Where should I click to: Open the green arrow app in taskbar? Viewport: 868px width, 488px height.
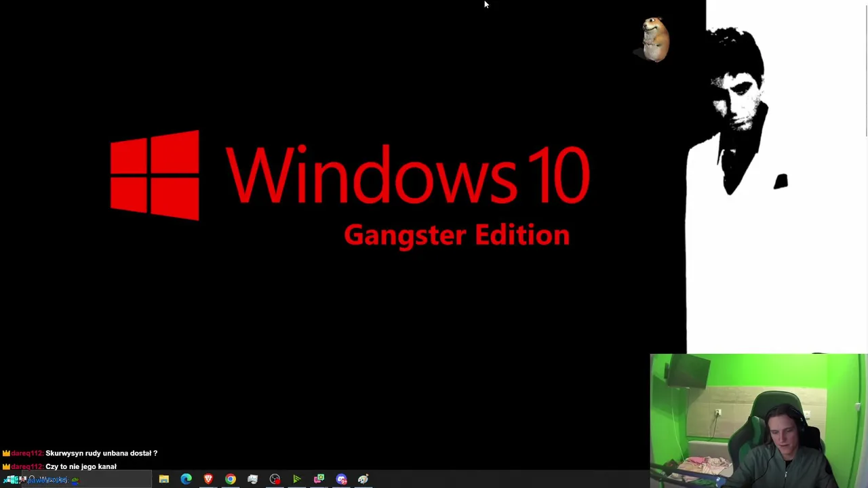296,479
